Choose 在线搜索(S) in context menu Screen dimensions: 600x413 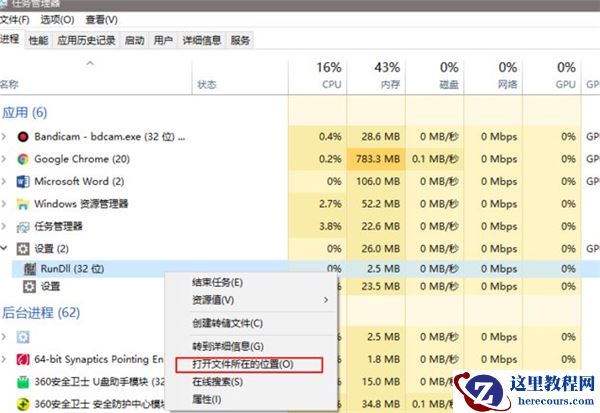point(217,382)
